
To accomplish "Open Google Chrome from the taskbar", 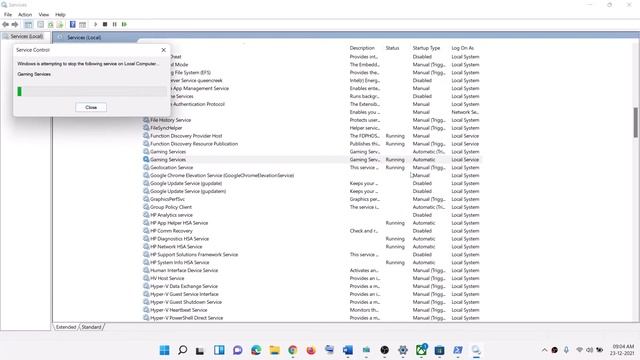I will click(293, 350).
